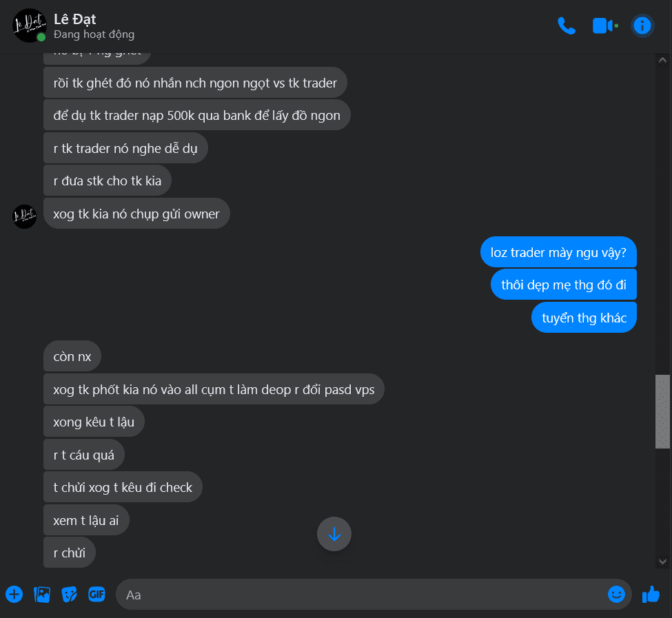Open the conversation info panel
This screenshot has width=672, height=618.
(x=642, y=25)
